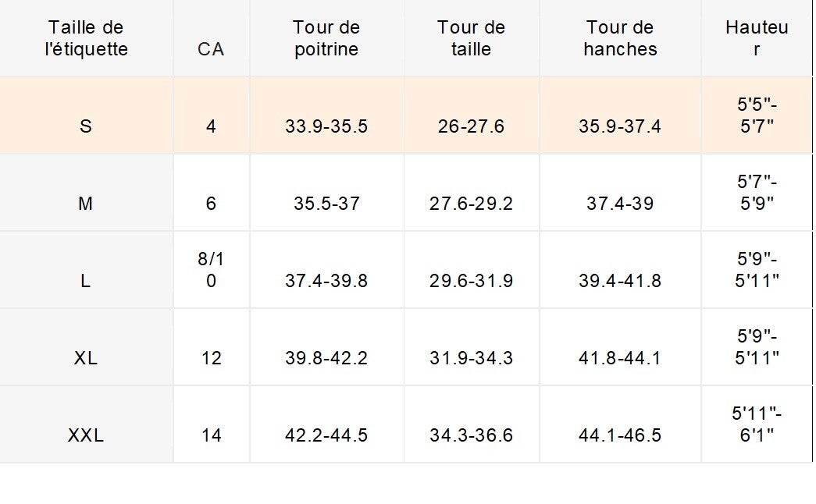
Task: Click hip measurement 35.9-37.4 cell
Action: point(620,126)
